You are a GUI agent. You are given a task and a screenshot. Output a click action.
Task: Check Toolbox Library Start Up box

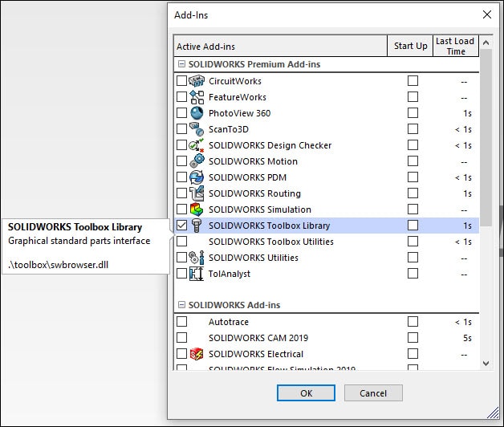coord(413,226)
